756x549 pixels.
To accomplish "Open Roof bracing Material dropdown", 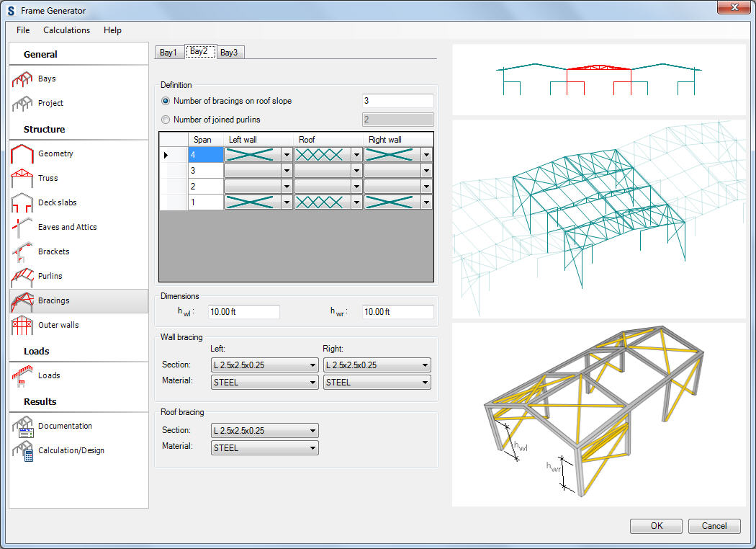I will [x=265, y=448].
